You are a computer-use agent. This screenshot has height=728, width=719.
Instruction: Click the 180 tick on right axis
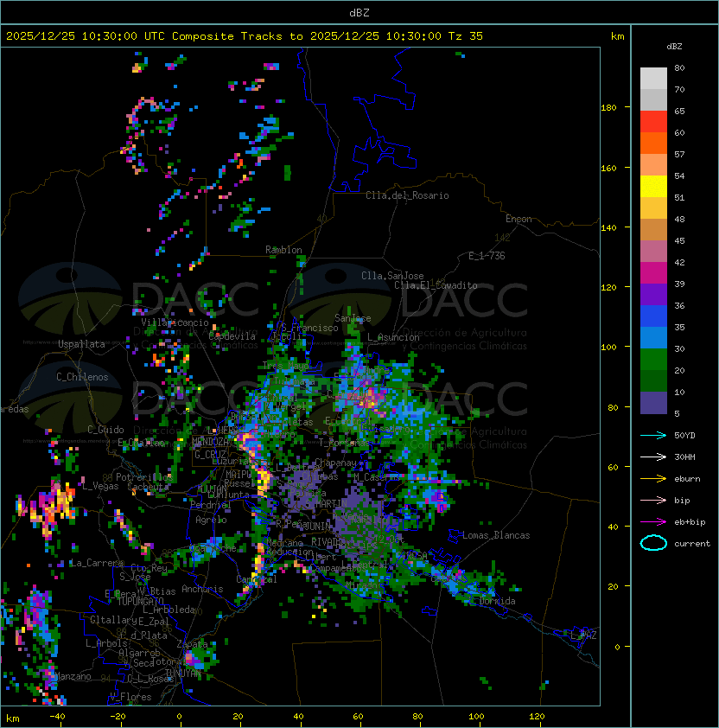coord(608,108)
